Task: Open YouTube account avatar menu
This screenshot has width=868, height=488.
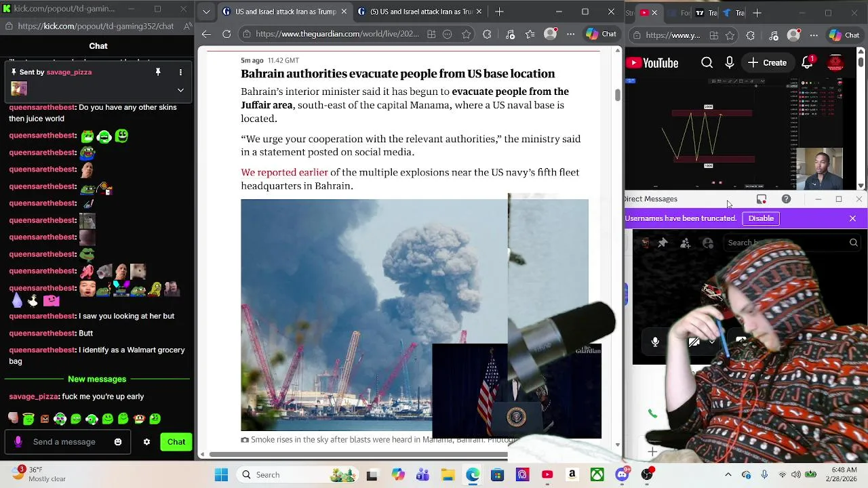Action: (x=835, y=62)
